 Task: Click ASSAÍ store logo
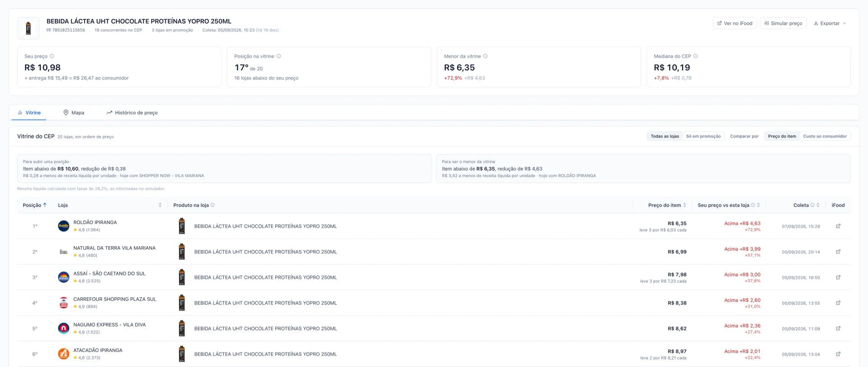64,277
